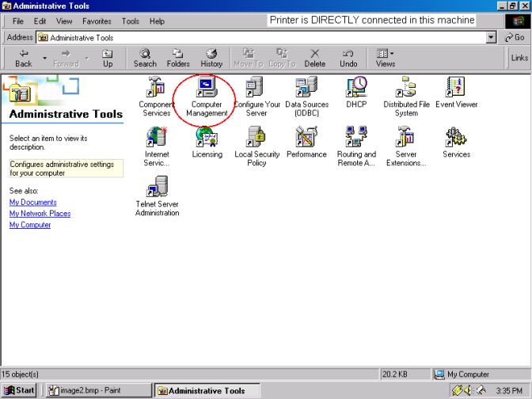Image resolution: width=532 pixels, height=399 pixels.
Task: Open the Computer Management icon
Action: (x=207, y=88)
